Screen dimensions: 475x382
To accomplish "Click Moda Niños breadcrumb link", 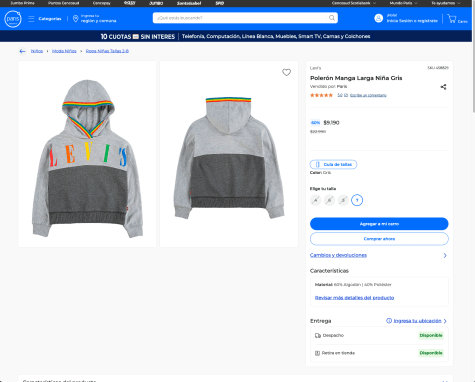I will pos(64,51).
